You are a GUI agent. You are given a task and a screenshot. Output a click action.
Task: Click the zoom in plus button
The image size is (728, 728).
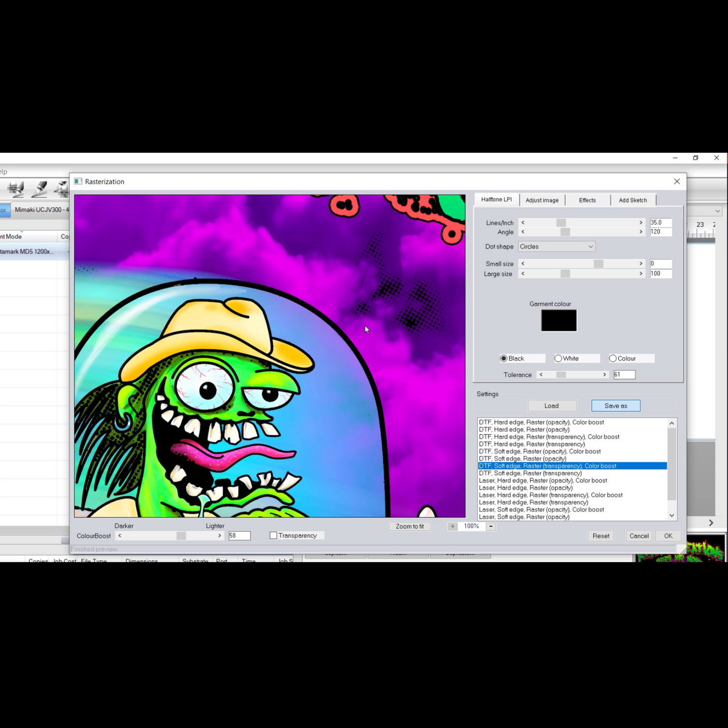[x=452, y=526]
